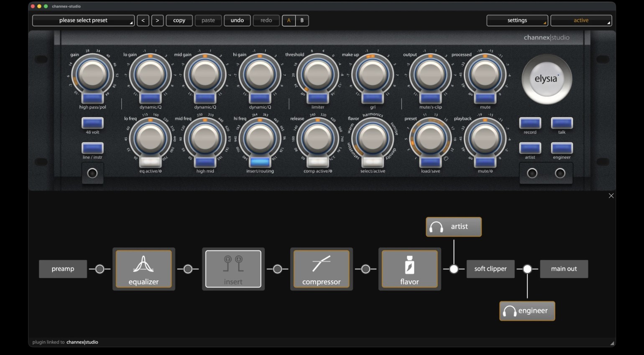Click the elysia logo badge
The width and height of the screenshot is (644, 355).
coord(546,79)
